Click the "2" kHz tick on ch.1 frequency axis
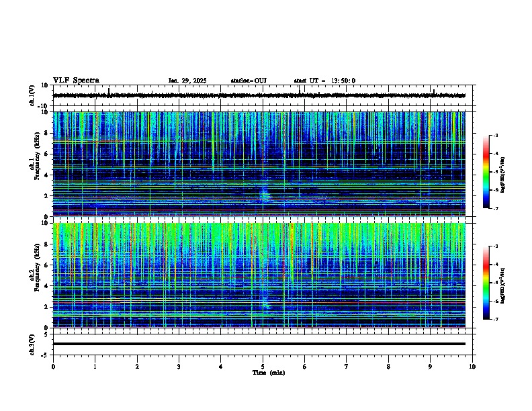 (x=48, y=195)
